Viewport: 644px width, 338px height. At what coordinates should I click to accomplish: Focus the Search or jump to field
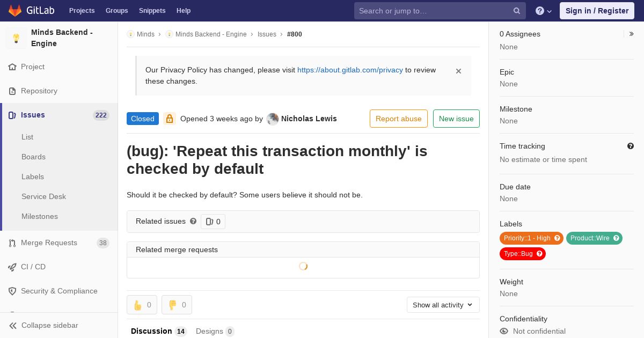[x=433, y=11]
